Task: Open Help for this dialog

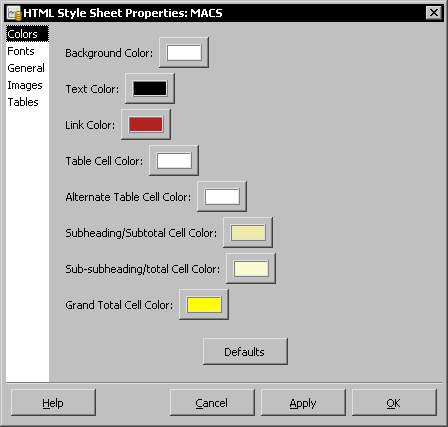Action: coord(53,403)
